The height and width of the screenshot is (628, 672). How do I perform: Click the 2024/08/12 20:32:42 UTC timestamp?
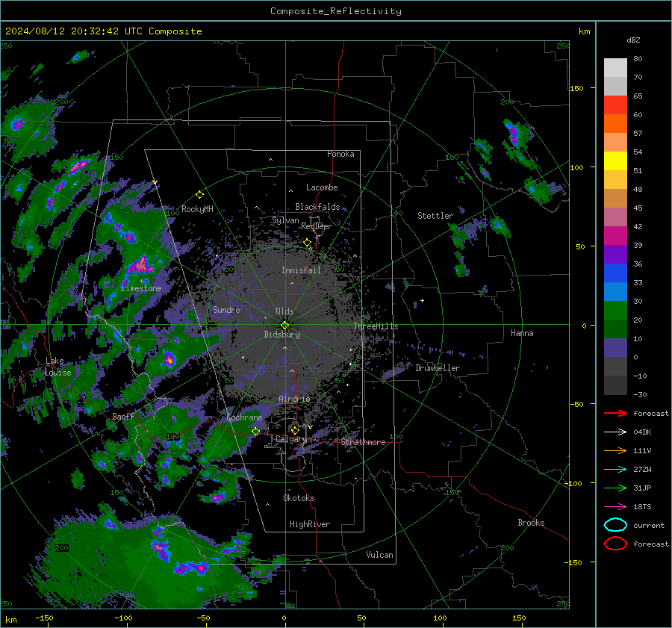73,31
